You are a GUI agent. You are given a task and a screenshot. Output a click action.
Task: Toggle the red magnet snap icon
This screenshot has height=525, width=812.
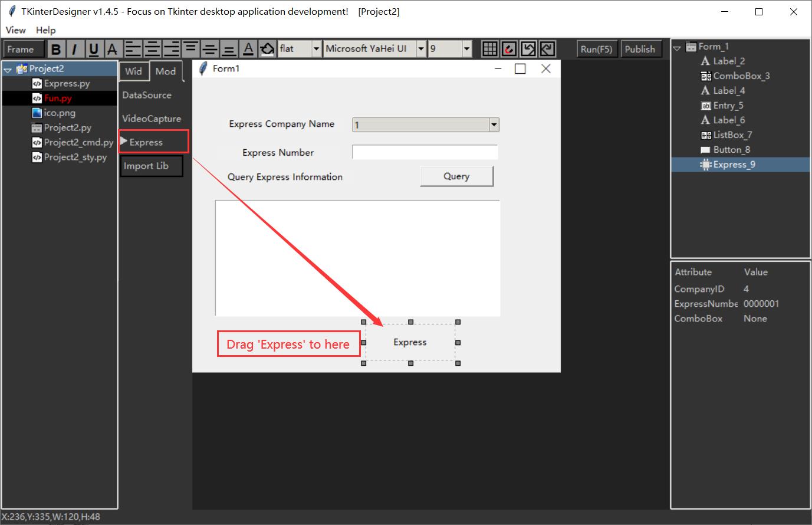pos(509,49)
